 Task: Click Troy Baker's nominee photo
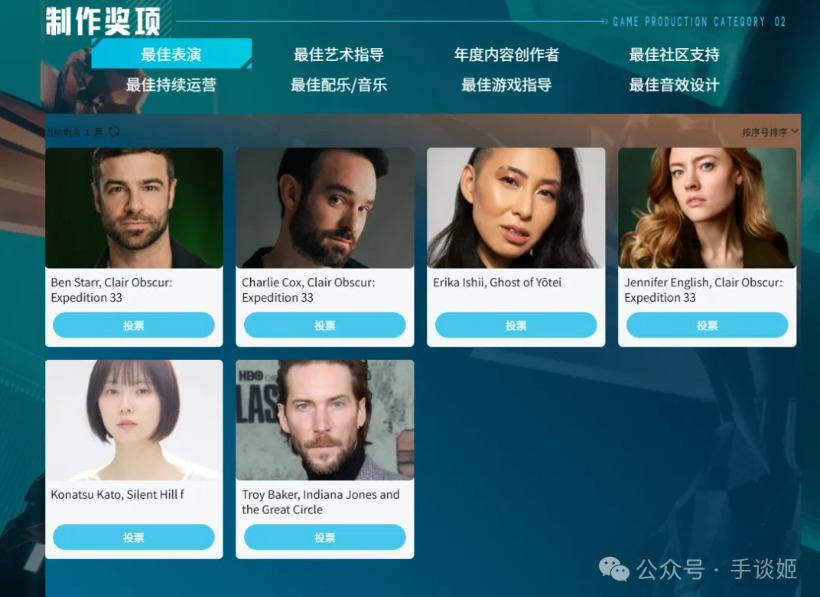pos(325,420)
